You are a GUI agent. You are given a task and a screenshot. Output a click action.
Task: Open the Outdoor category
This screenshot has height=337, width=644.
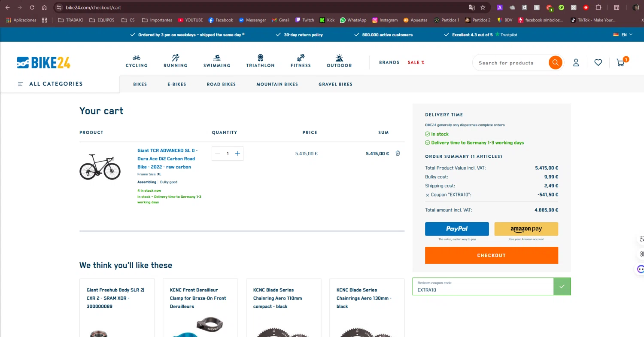click(339, 61)
